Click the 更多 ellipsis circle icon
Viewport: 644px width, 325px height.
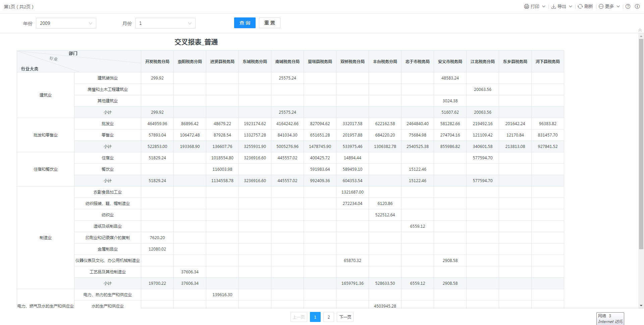(x=601, y=6)
